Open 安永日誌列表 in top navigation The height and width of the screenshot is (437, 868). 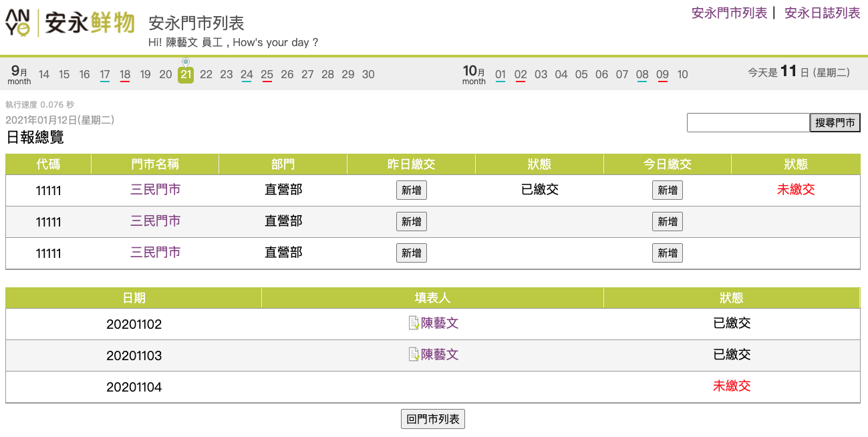(822, 13)
